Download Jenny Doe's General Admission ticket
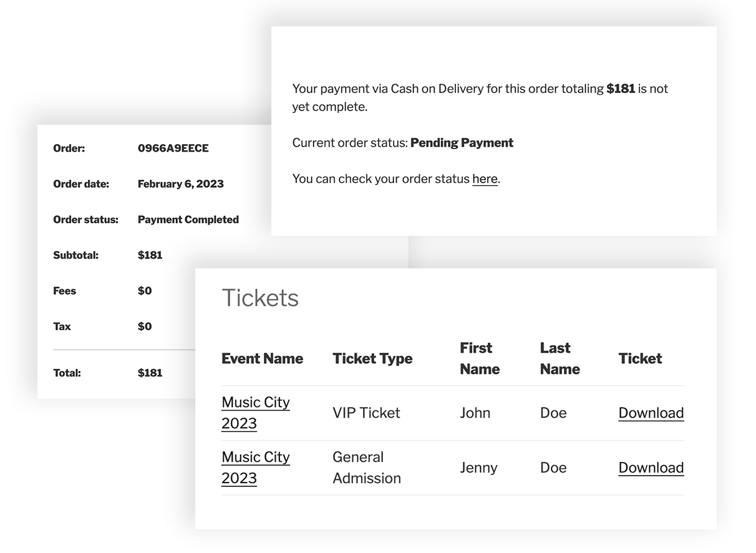 pos(650,467)
